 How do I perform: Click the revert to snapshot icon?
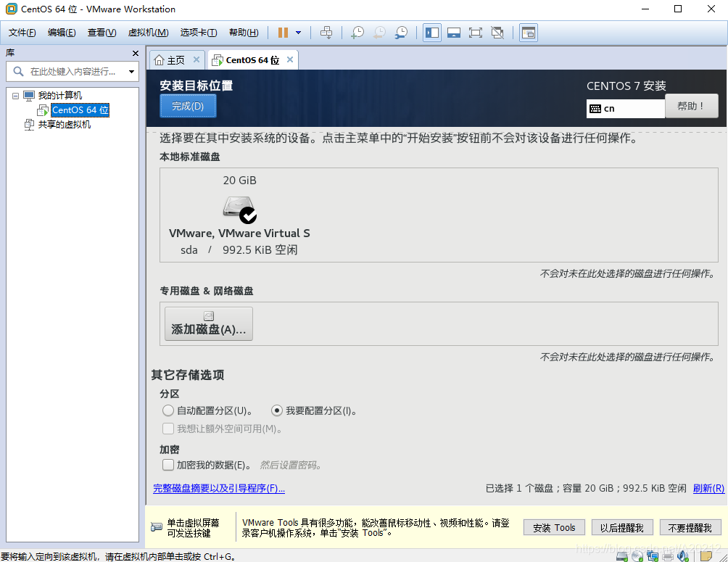pos(379,33)
